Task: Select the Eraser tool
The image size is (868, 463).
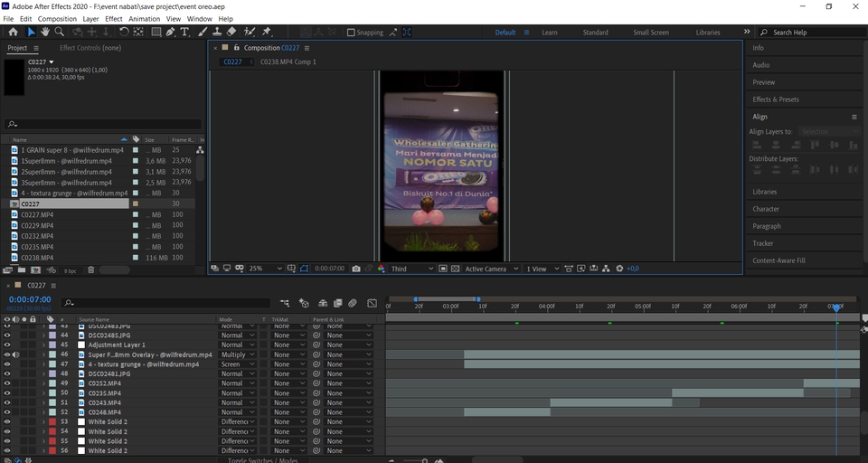Action: [x=231, y=33]
